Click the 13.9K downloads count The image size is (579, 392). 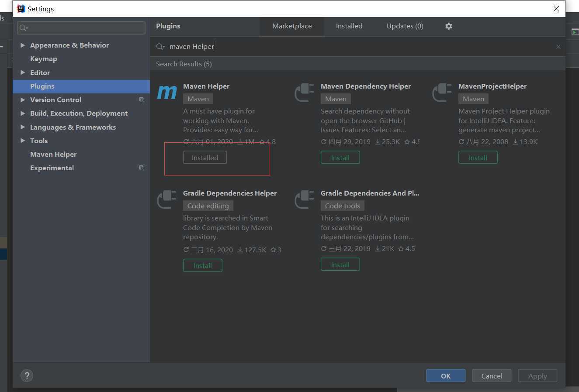(525, 142)
